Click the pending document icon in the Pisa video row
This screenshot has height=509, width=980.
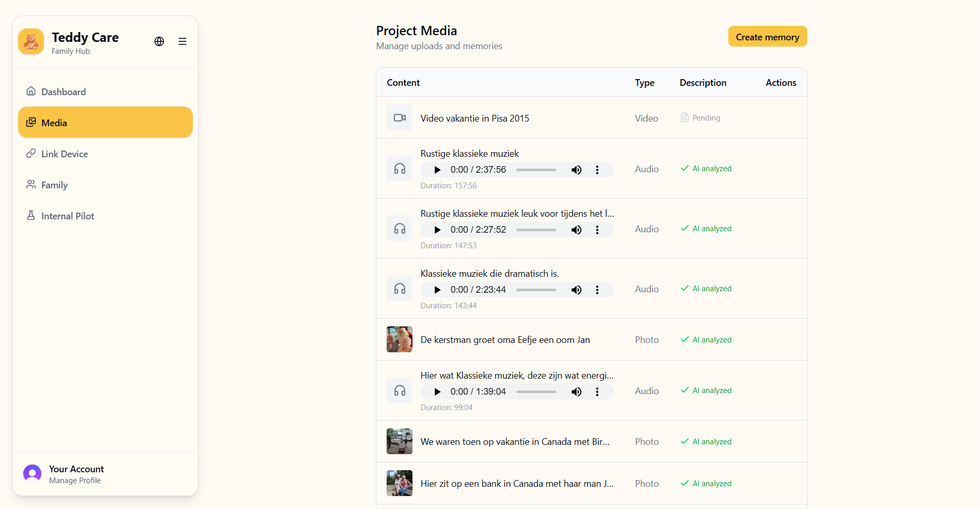(685, 118)
